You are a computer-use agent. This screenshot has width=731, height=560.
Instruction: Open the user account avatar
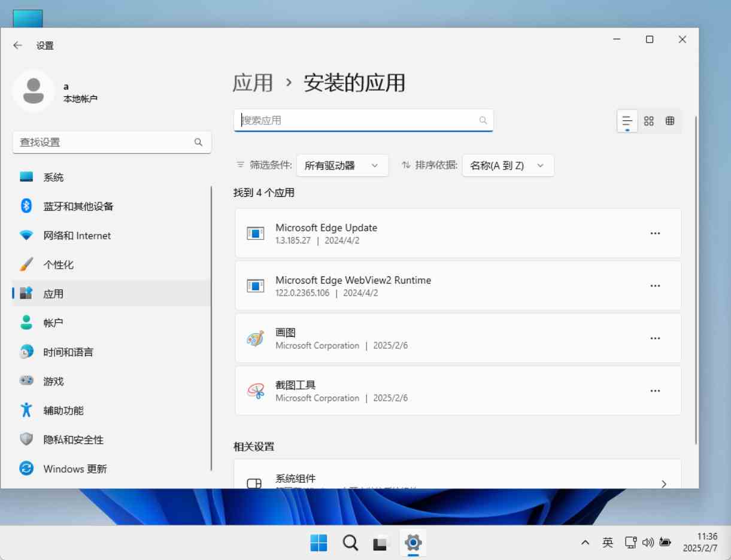(34, 91)
